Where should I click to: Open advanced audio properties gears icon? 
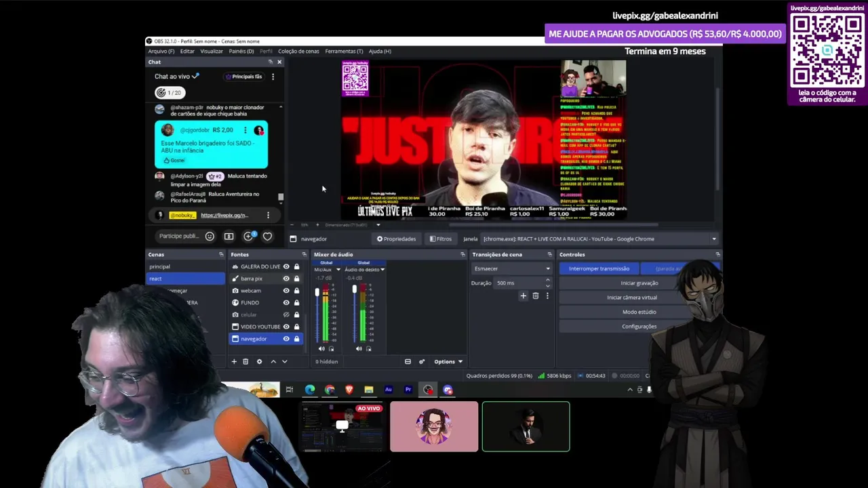coord(422,361)
